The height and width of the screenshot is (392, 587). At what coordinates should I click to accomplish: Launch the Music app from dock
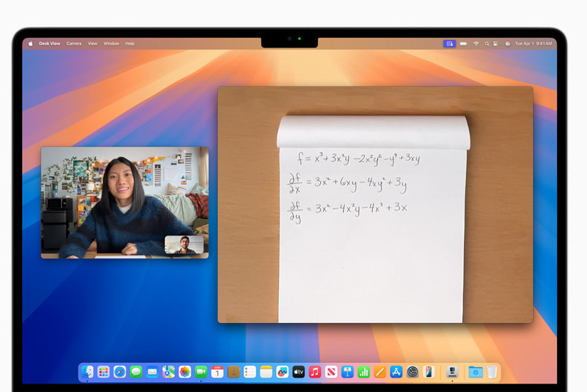[315, 372]
